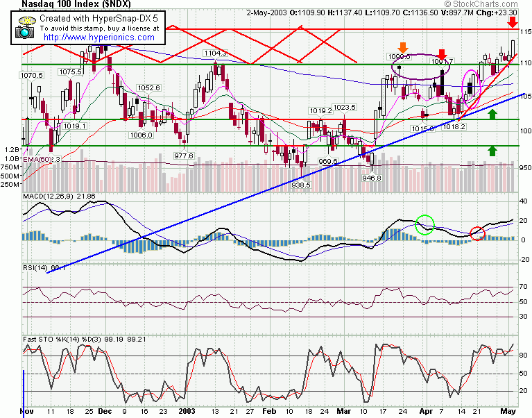
Task: Click the 2003 label on the date axis
Action: click(x=187, y=411)
